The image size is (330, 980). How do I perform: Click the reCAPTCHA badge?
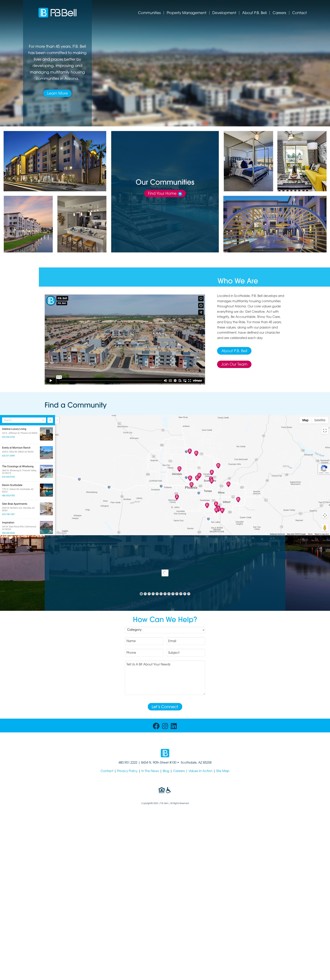324,469
